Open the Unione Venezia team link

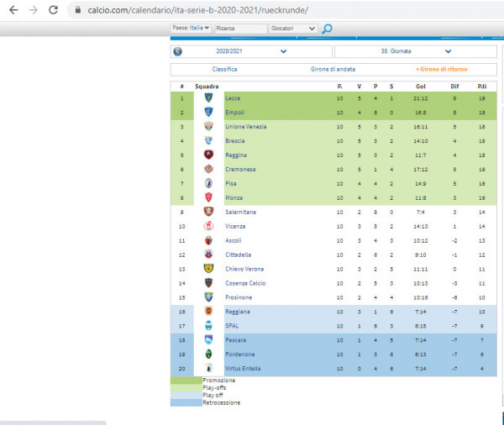tap(245, 127)
